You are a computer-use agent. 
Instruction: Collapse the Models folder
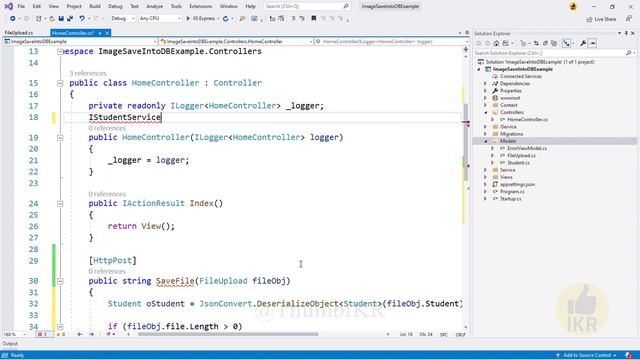point(486,141)
